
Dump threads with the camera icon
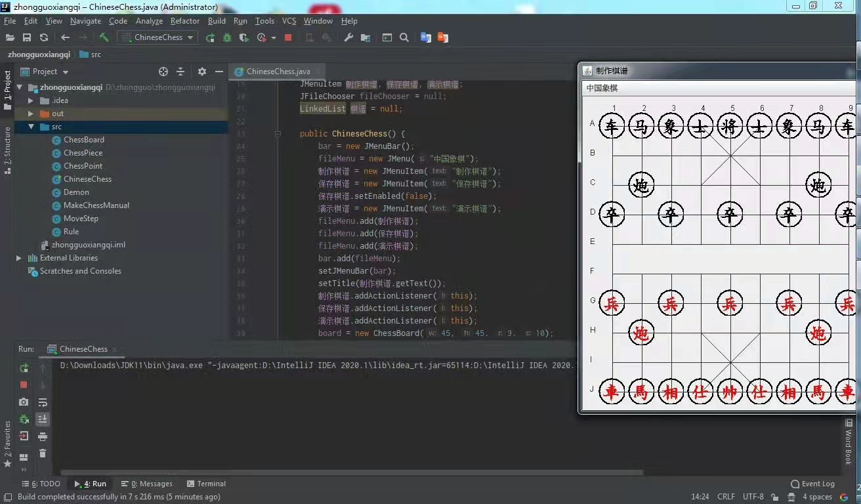point(24,402)
